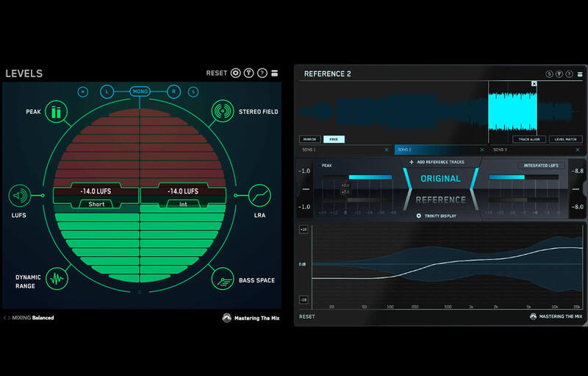The width and height of the screenshot is (588, 376).
Task: Click the white EQ match curve
Action: (446, 263)
